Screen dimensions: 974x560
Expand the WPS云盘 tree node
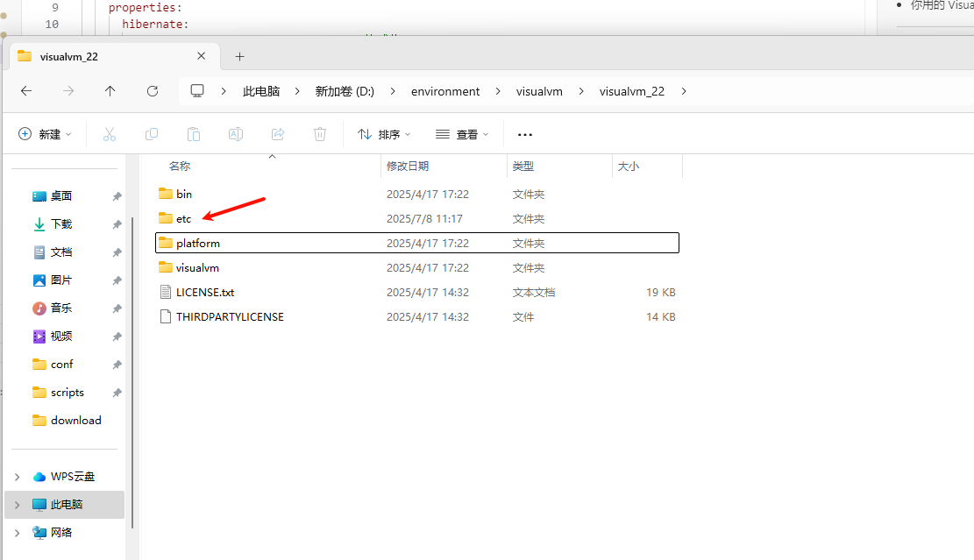(x=18, y=477)
